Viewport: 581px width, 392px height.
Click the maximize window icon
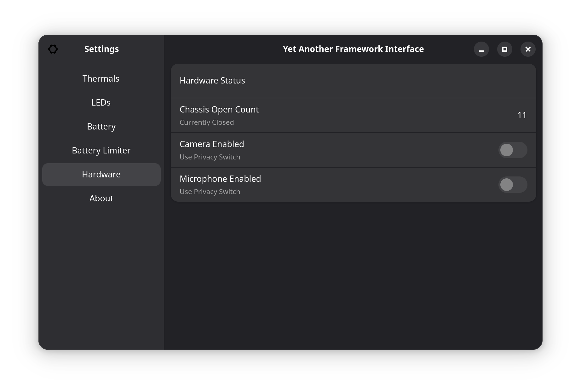click(504, 49)
